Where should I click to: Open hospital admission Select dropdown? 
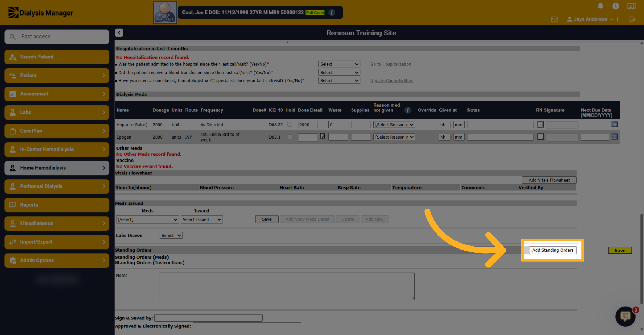pos(339,64)
